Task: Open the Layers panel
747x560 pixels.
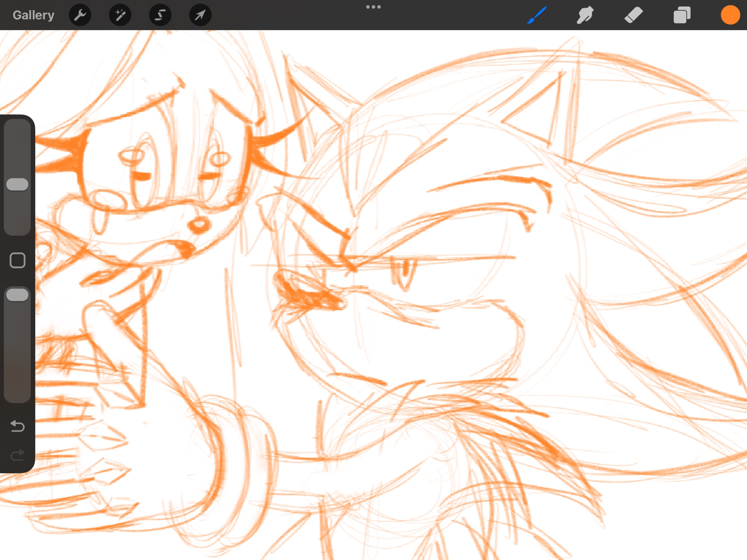Action: click(682, 15)
